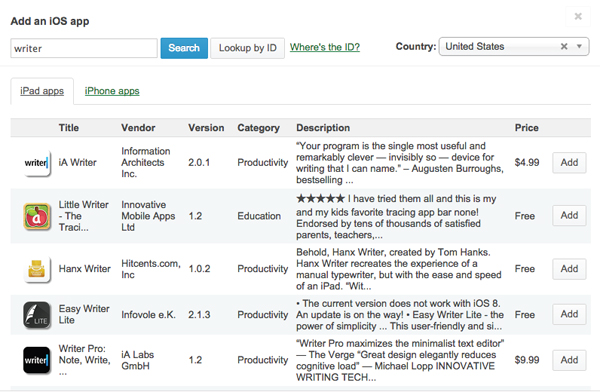Click the Little Writer apple icon
The image size is (600, 392).
[37, 216]
